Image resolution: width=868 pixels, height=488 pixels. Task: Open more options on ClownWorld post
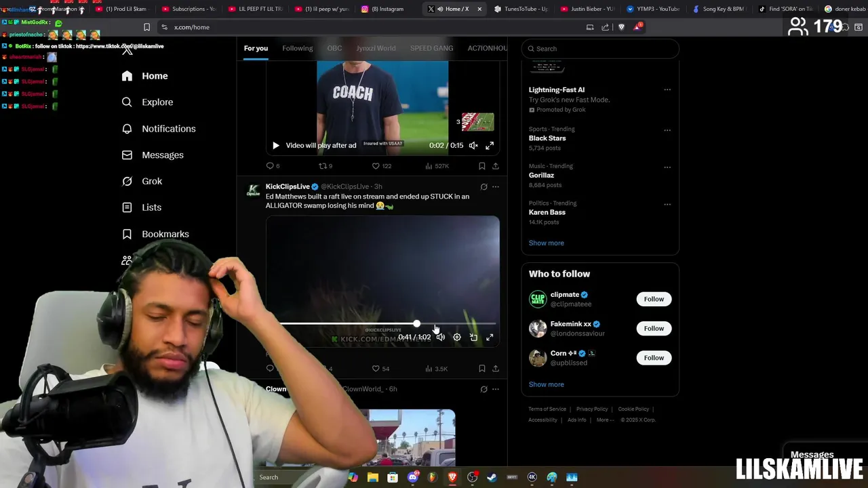[496, 390]
